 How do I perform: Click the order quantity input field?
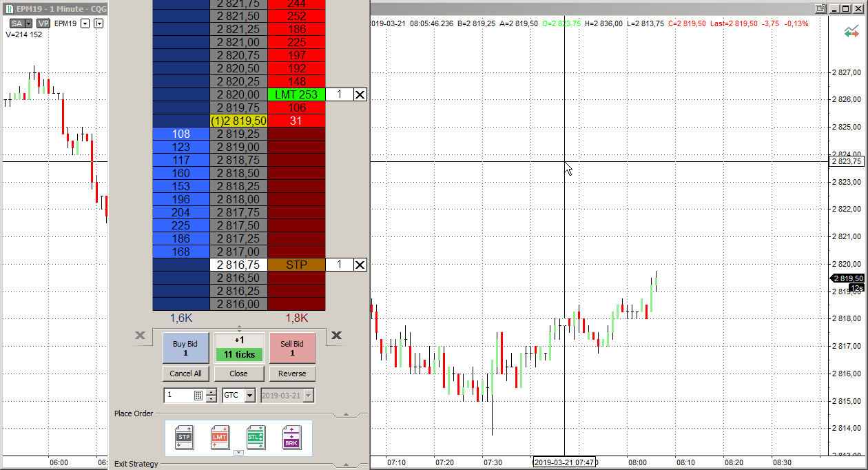point(179,396)
